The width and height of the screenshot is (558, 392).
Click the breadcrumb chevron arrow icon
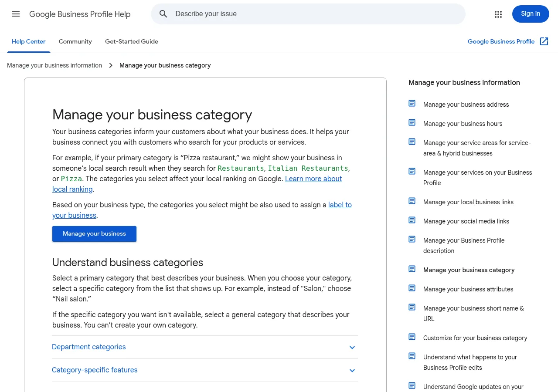[x=111, y=65]
